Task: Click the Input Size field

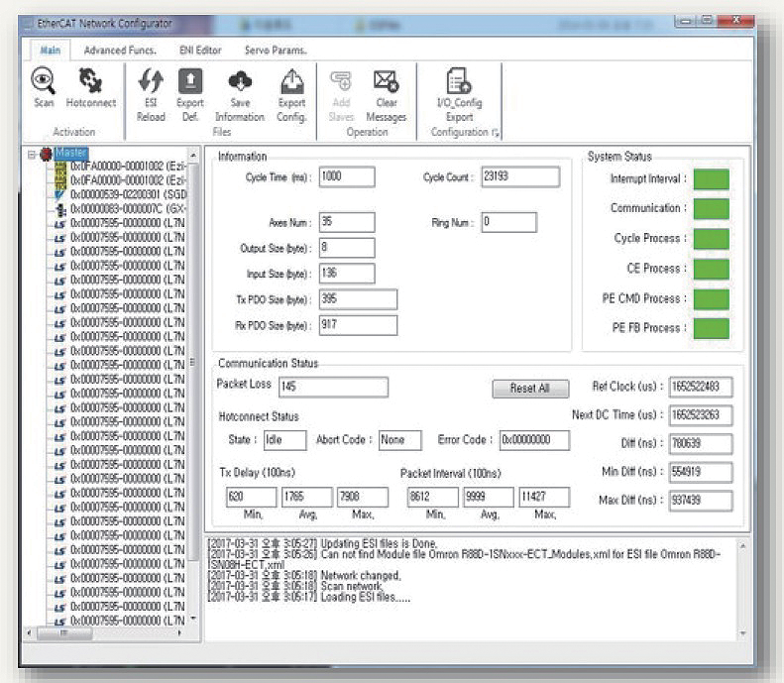Action: (x=347, y=274)
